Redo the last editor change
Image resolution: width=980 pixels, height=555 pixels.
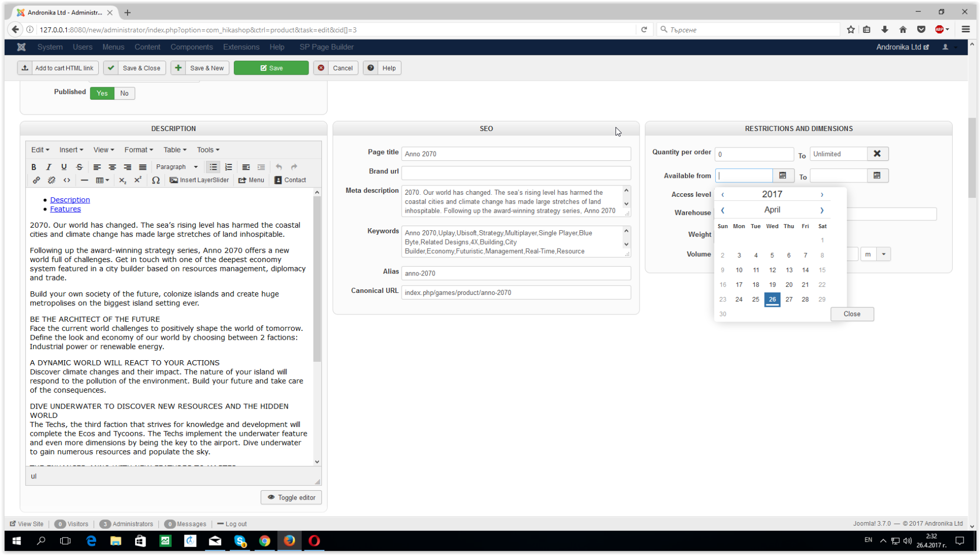coord(294,167)
